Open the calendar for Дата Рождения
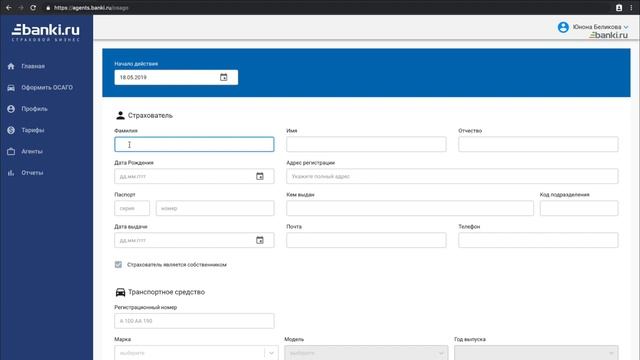 tap(260, 176)
